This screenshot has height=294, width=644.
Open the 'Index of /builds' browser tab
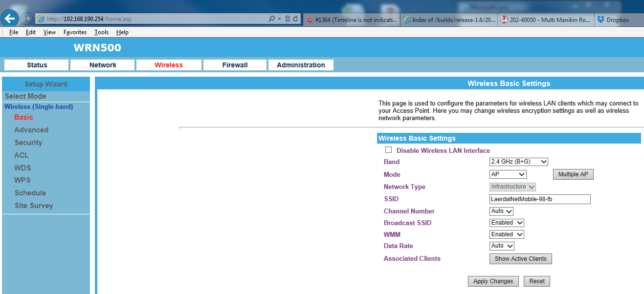[x=448, y=20]
